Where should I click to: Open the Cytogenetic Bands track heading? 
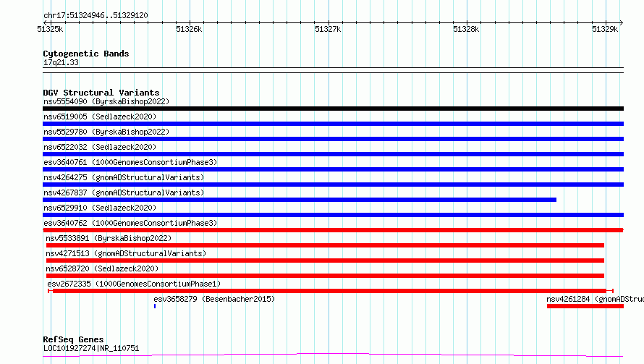[86, 54]
